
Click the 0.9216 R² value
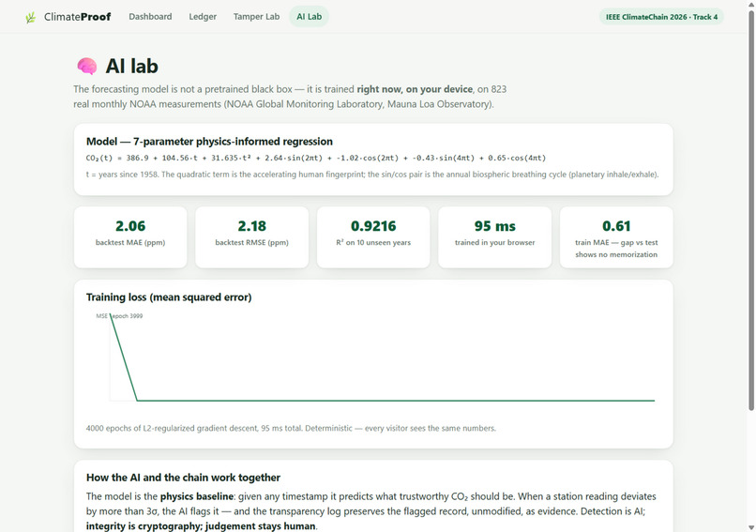(x=373, y=226)
